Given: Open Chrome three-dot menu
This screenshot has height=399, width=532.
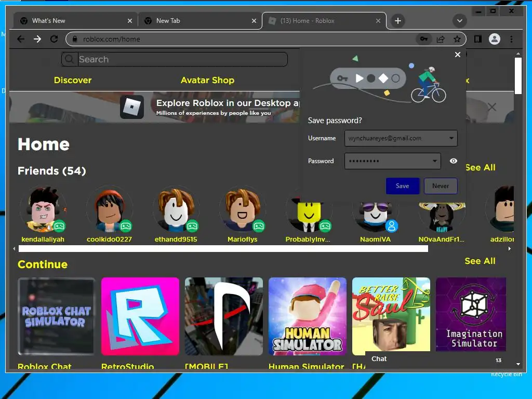Looking at the screenshot, I should (511, 39).
